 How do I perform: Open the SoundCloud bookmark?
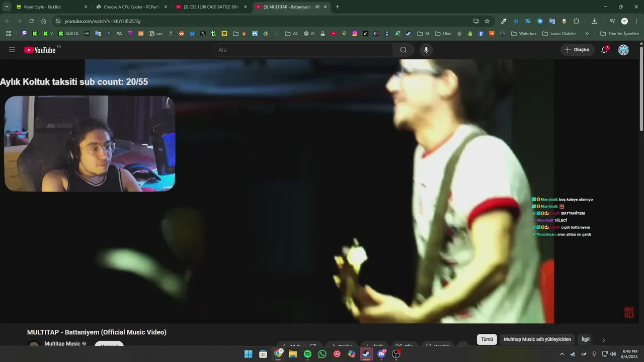(492, 34)
